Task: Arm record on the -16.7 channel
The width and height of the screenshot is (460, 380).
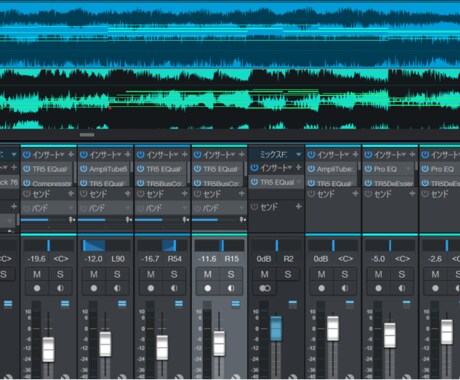Action: coord(151,288)
